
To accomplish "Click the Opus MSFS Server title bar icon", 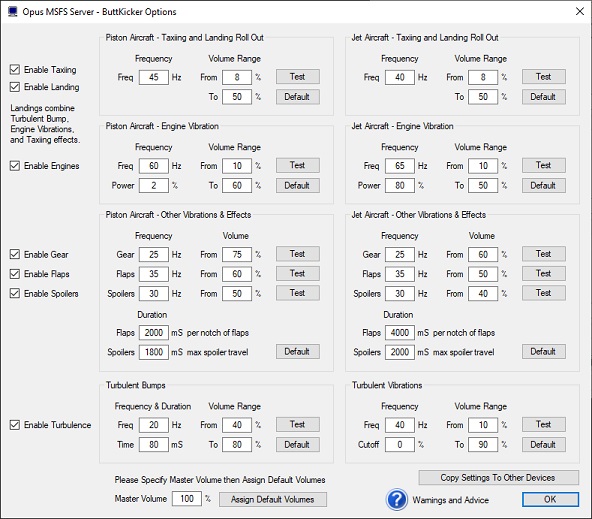I will pyautogui.click(x=12, y=12).
